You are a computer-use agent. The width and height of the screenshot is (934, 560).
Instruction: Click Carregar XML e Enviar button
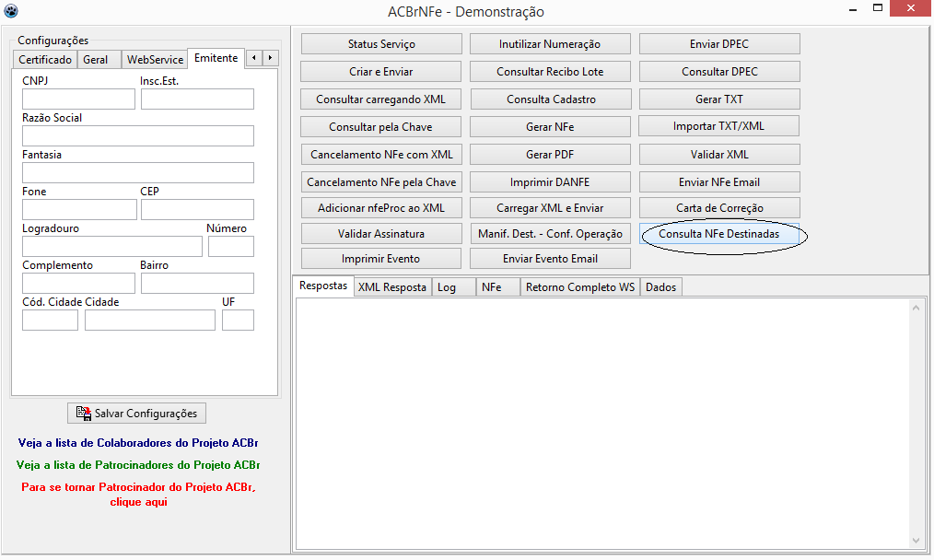[551, 208]
